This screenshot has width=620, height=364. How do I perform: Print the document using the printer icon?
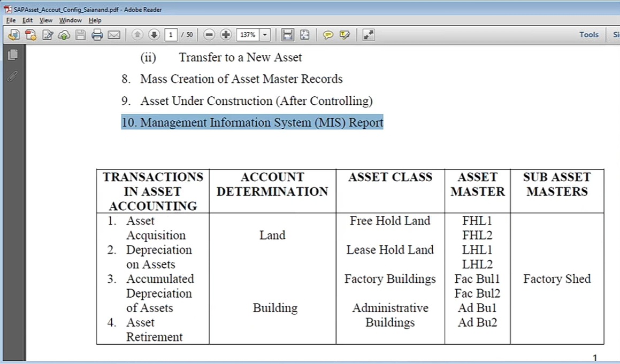coord(97,35)
